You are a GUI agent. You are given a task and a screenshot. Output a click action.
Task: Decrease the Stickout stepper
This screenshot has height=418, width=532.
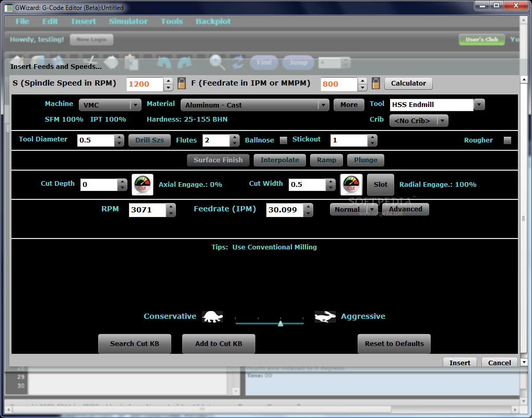[x=372, y=144]
